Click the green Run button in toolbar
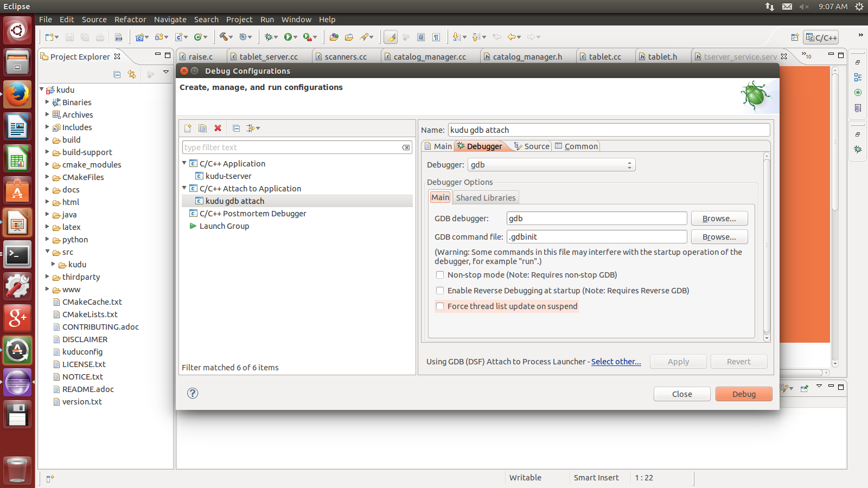The height and width of the screenshot is (488, 868). click(288, 37)
